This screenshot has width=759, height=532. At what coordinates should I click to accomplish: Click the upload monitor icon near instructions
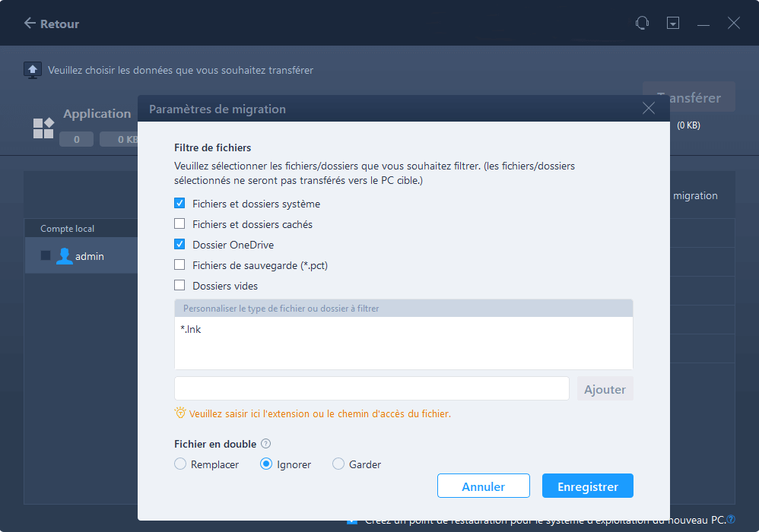33,70
